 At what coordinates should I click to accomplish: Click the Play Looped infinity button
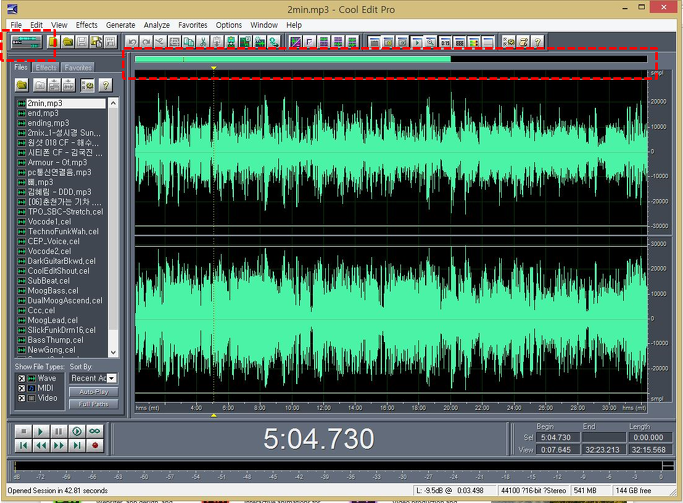[x=95, y=431]
